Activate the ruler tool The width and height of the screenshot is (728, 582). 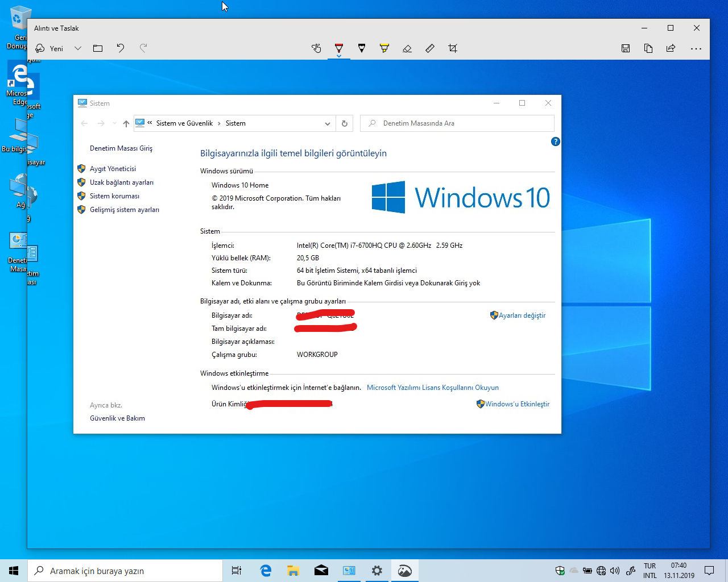430,48
